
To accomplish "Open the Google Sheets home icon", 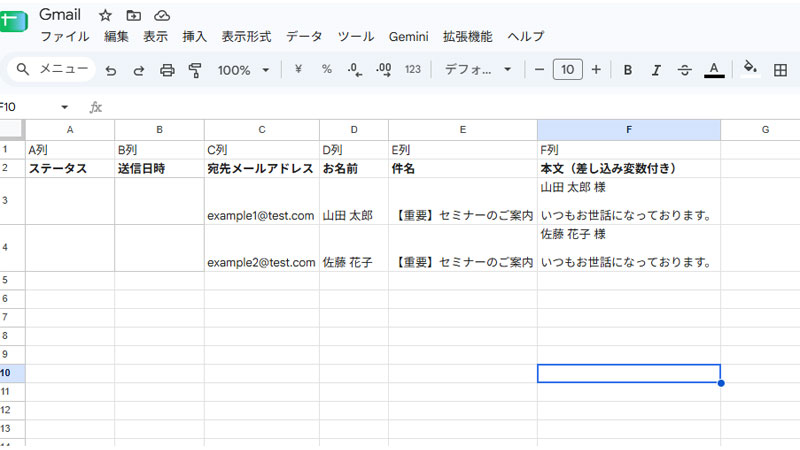I will tap(12, 21).
